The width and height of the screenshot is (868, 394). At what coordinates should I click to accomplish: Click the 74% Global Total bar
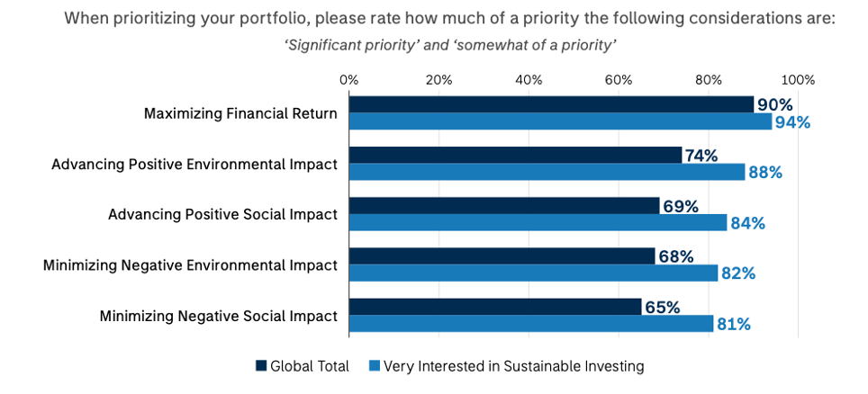click(x=514, y=155)
